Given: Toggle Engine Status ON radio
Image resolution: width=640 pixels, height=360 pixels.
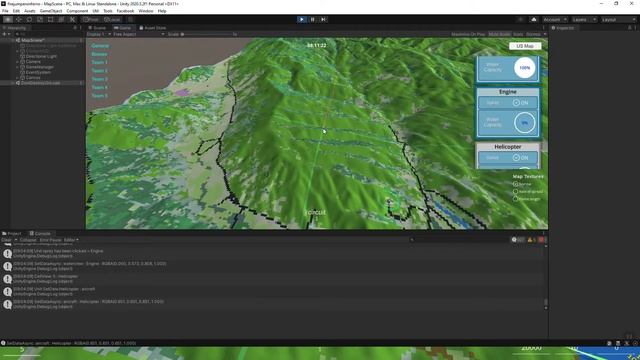Looking at the screenshot, I should pyautogui.click(x=516, y=102).
